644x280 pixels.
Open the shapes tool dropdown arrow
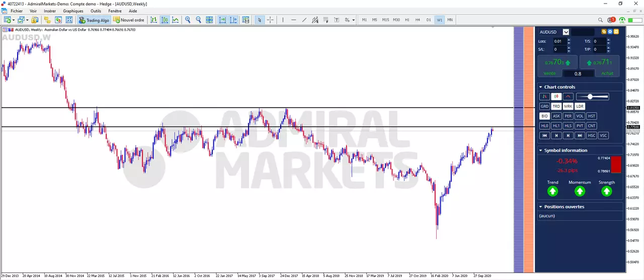[353, 21]
